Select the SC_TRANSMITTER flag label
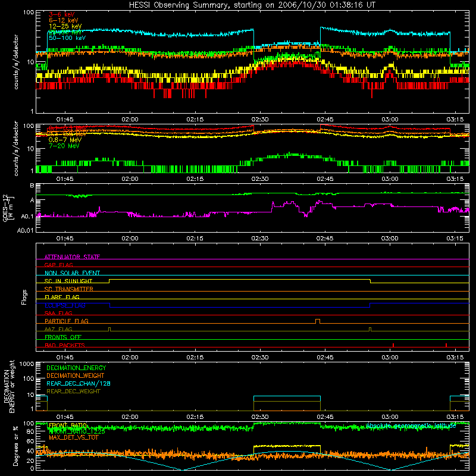The image size is (476, 476). click(x=69, y=289)
